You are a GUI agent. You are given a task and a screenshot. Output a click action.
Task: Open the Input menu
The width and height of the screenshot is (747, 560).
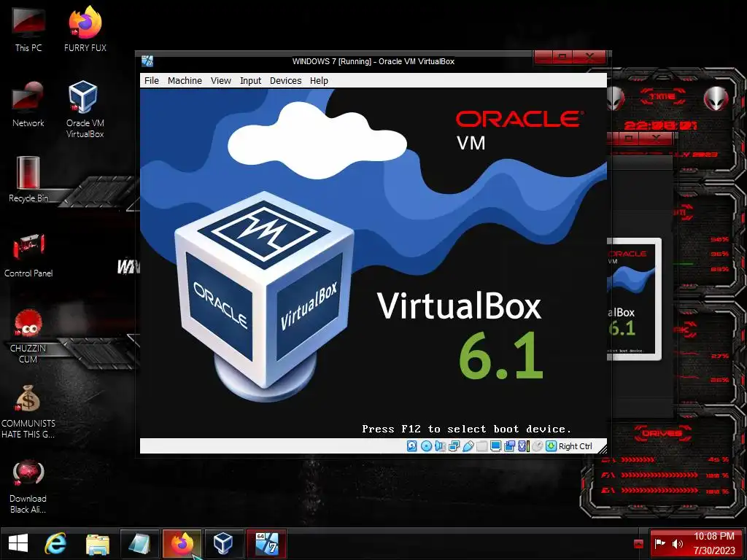pyautogui.click(x=251, y=80)
